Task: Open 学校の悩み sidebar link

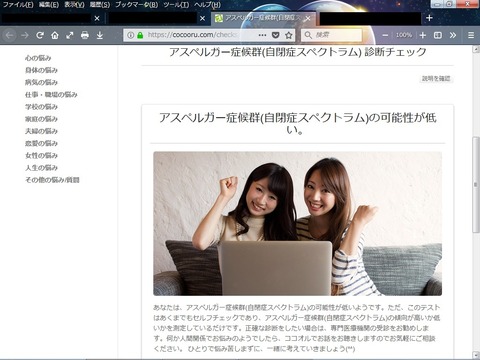Action: click(x=41, y=107)
